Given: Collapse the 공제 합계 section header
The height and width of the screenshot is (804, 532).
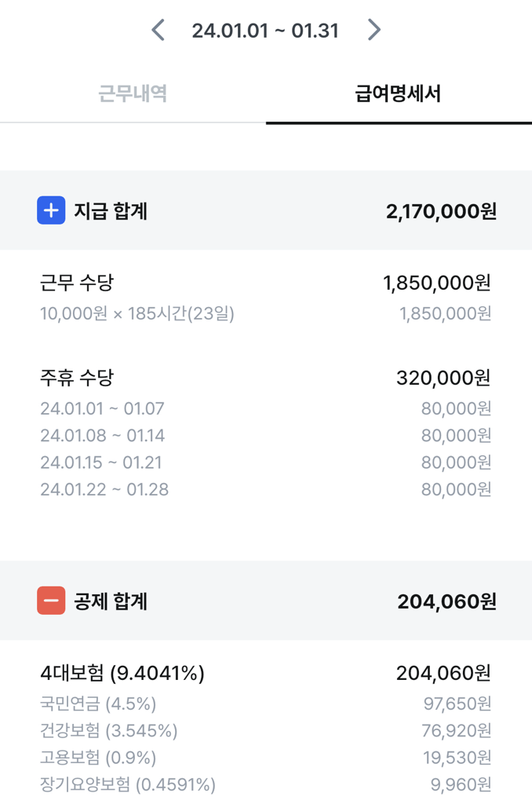Looking at the screenshot, I should click(x=266, y=601).
